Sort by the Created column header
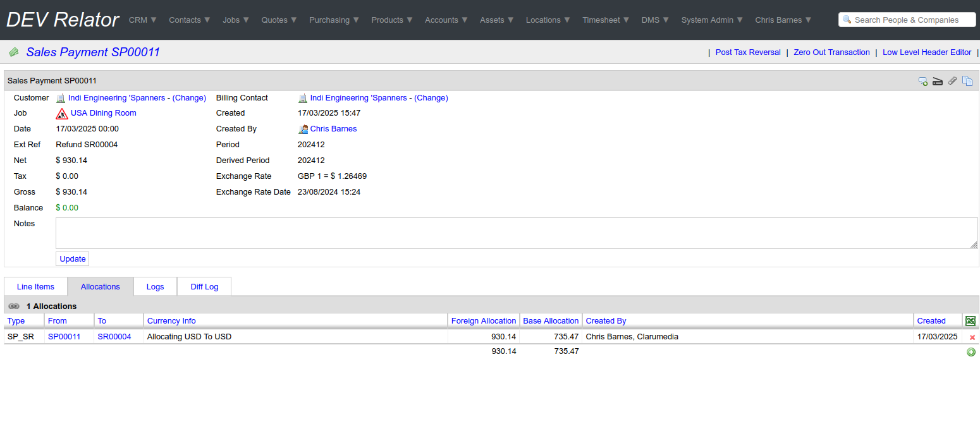The image size is (980, 443). coord(931,321)
